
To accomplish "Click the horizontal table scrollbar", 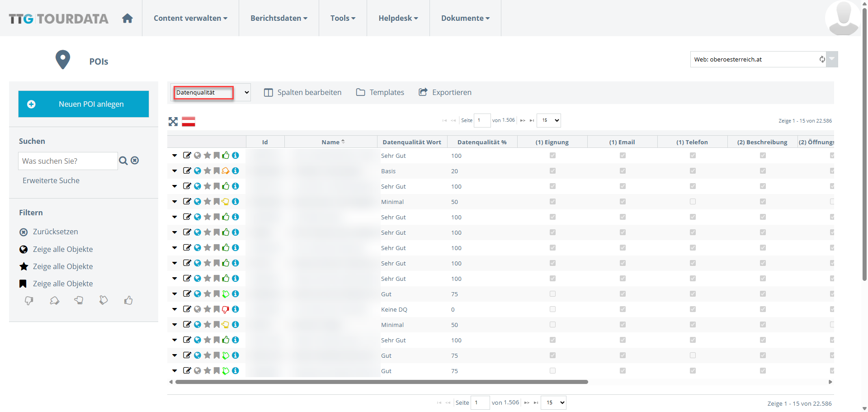I will tap(382, 382).
